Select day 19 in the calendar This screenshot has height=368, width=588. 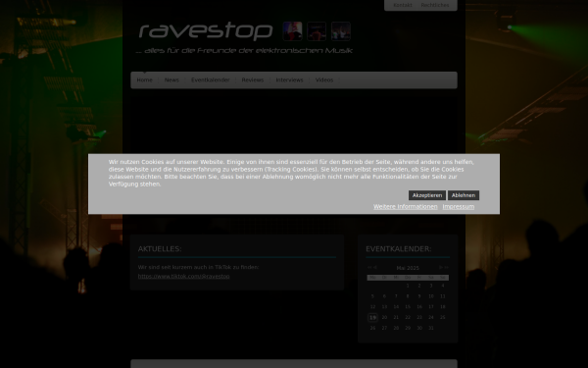[x=372, y=318]
